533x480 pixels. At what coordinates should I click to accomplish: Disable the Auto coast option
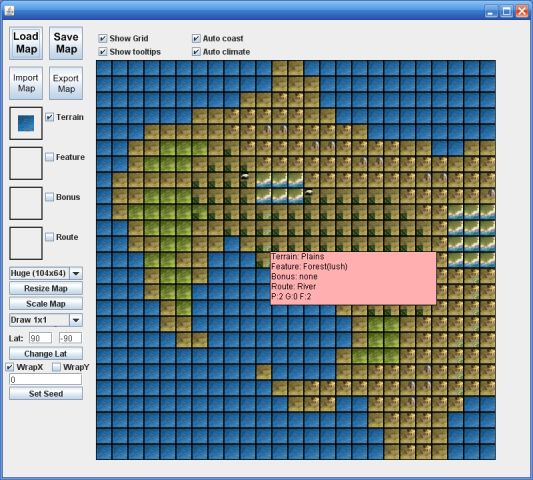click(196, 38)
